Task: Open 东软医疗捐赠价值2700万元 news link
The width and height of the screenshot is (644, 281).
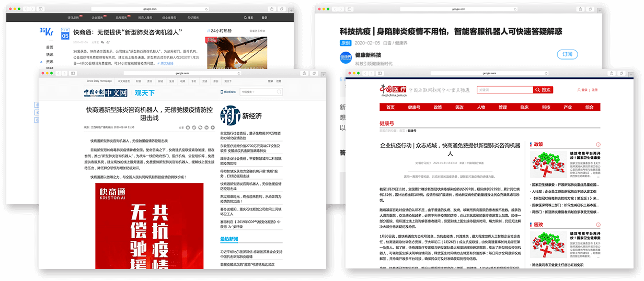Action: [250, 149]
